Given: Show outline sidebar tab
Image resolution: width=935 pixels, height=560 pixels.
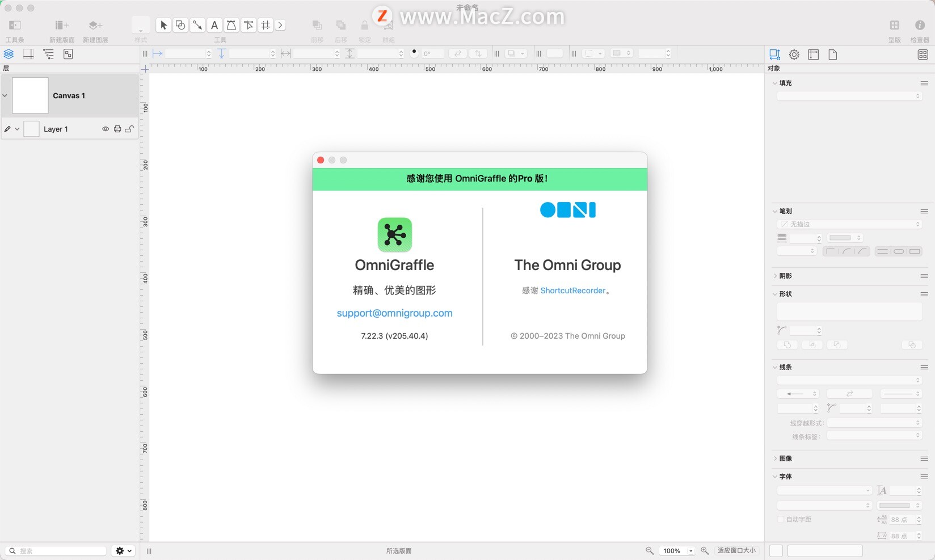Looking at the screenshot, I should click(x=48, y=54).
